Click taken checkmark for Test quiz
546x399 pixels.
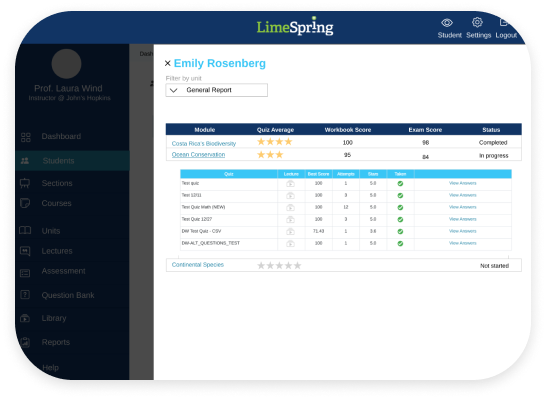[400, 183]
